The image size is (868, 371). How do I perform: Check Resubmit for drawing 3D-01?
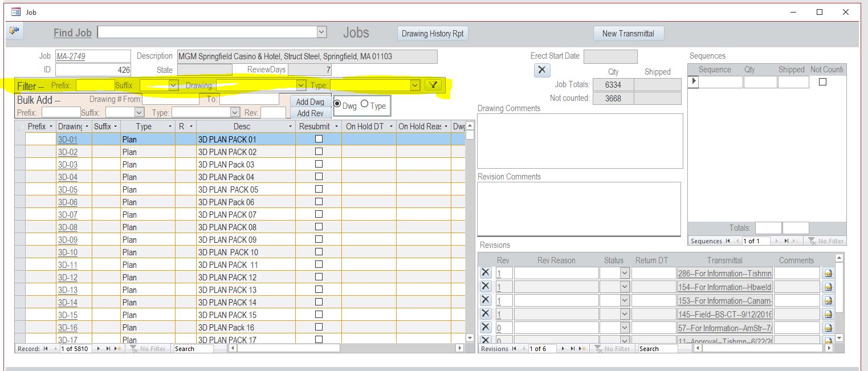tap(319, 139)
